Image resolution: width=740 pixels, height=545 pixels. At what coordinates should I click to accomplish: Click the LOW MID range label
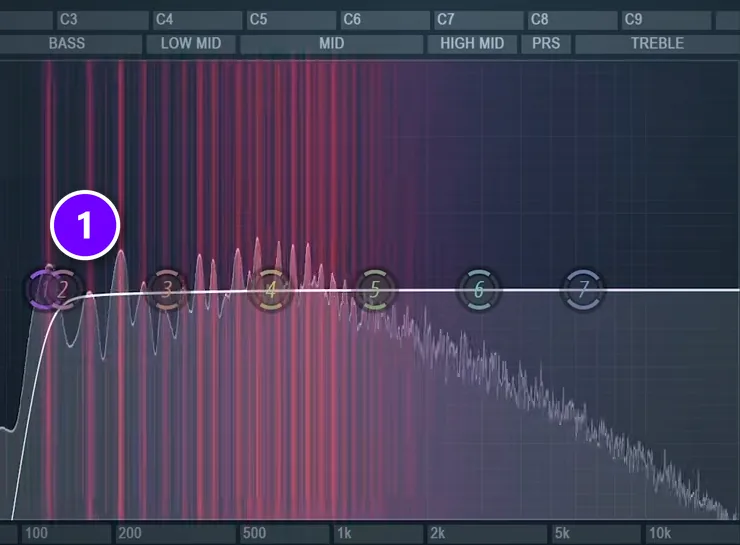(191, 43)
